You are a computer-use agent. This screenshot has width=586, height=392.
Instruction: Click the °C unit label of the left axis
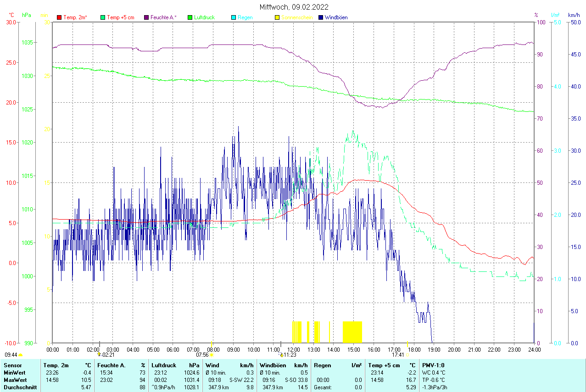pyautogui.click(x=11, y=15)
